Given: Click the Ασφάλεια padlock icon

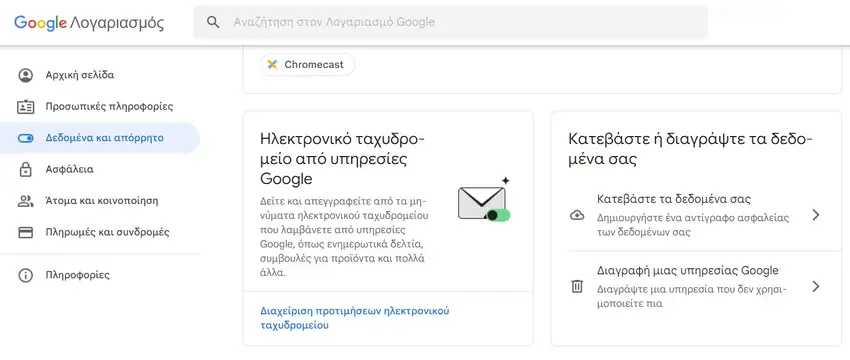Looking at the screenshot, I should 25,170.
